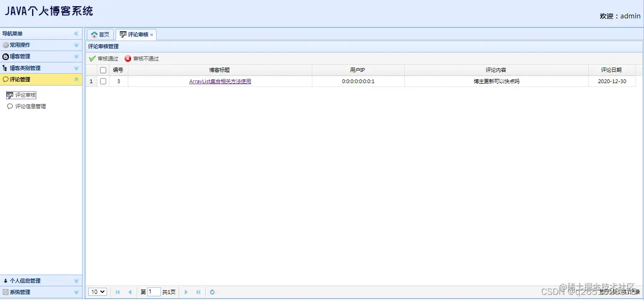Click the 欢迎：admin welcome text
This screenshot has height=301, width=644.
coord(620,16)
